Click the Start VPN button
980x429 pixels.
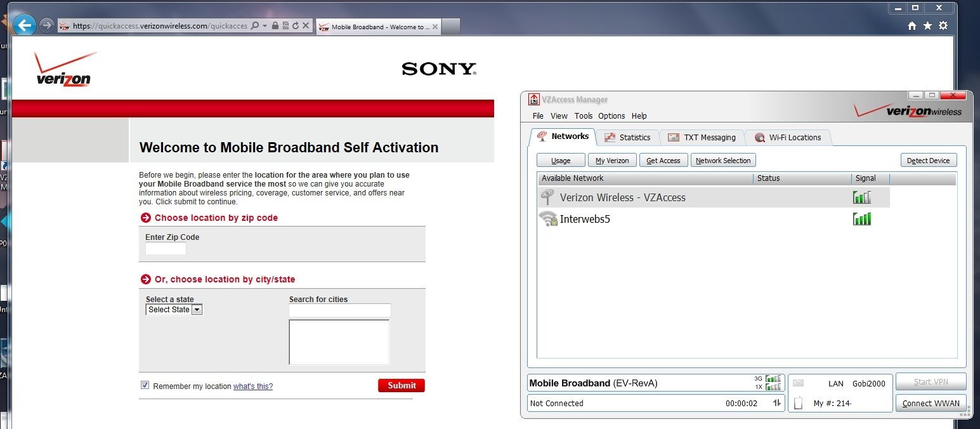tap(931, 381)
